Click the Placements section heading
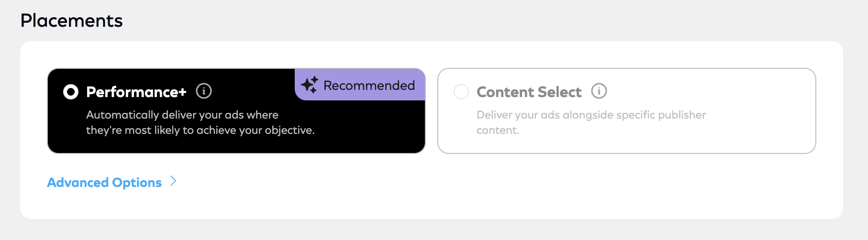Viewport: 868px width, 240px height. point(72,21)
